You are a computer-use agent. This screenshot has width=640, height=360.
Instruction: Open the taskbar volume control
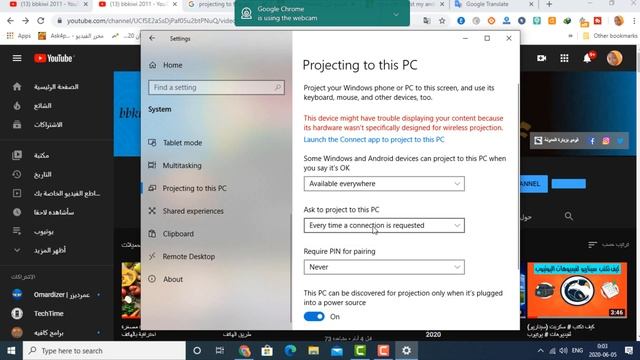pyautogui.click(x=564, y=351)
